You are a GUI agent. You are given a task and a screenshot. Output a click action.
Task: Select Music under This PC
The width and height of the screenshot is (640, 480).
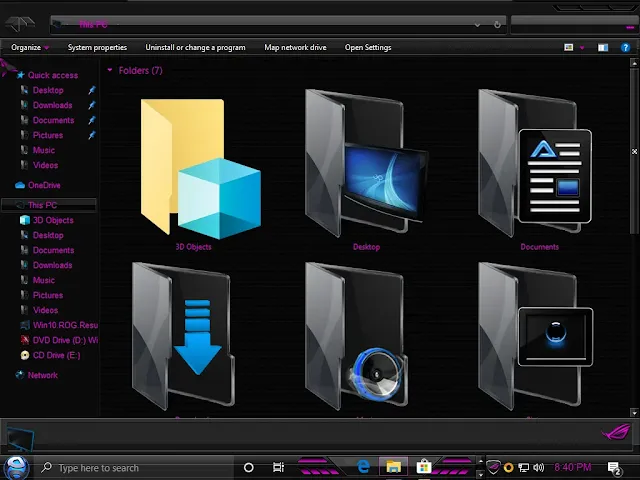[x=43, y=280]
